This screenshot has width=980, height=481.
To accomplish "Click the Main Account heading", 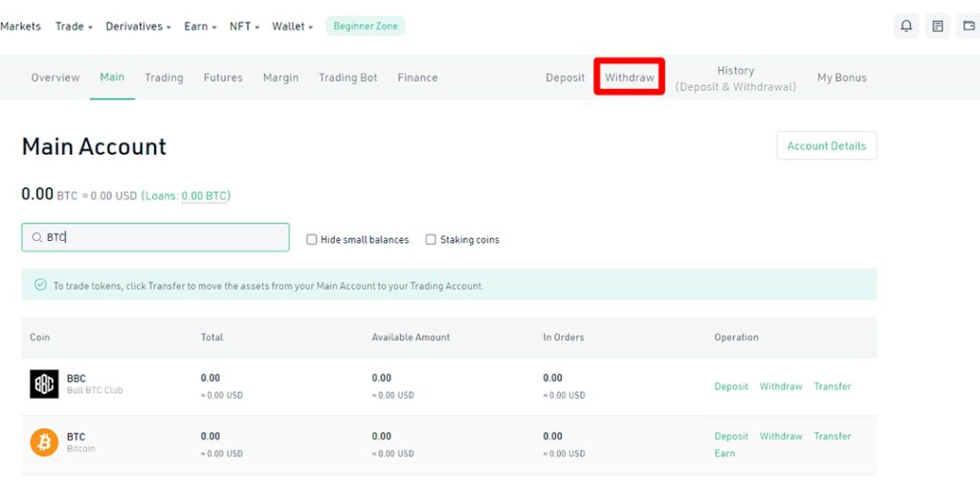I will (94, 146).
